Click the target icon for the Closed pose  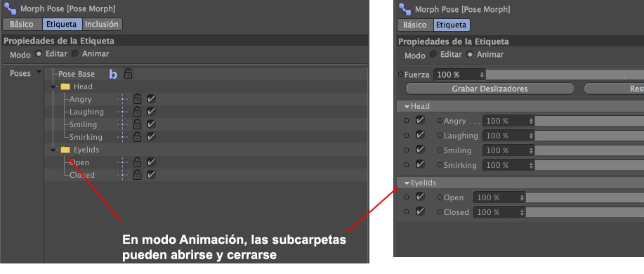[122, 175]
